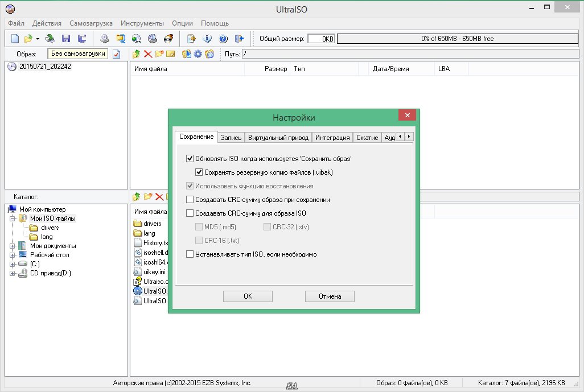Switch to the Сжатие tab
The image size is (584, 392).
[367, 137]
